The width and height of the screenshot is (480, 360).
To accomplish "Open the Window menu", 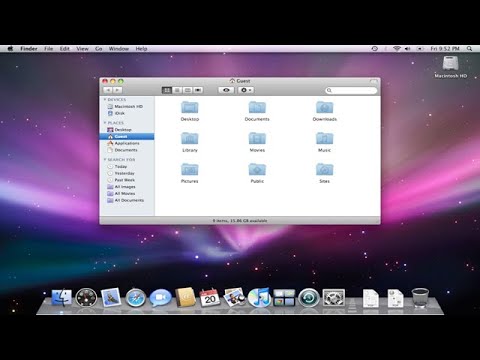I will pyautogui.click(x=119, y=49).
